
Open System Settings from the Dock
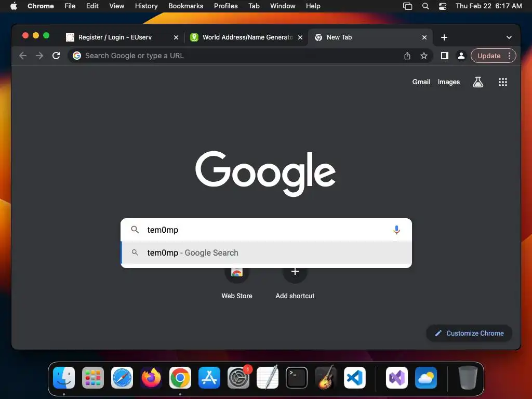[238, 378]
